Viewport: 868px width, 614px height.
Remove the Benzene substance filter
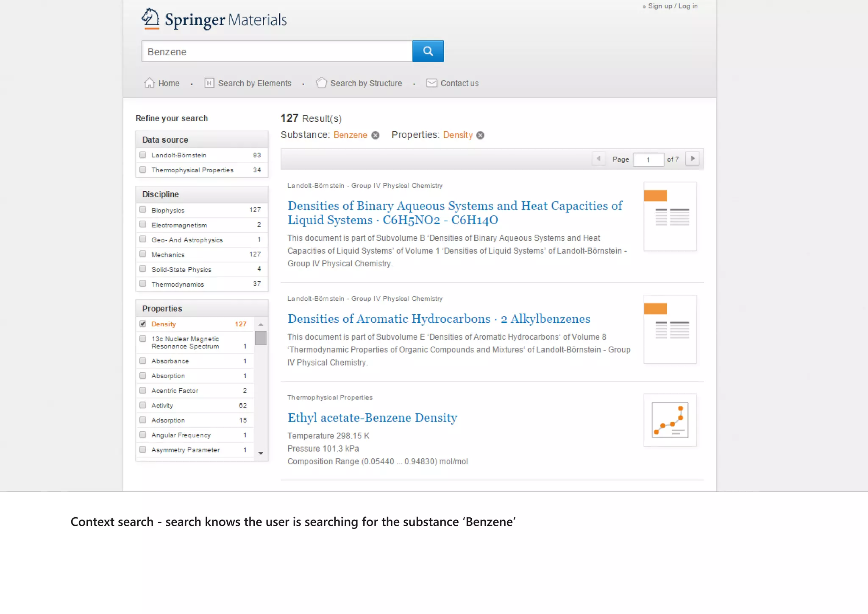tap(376, 135)
